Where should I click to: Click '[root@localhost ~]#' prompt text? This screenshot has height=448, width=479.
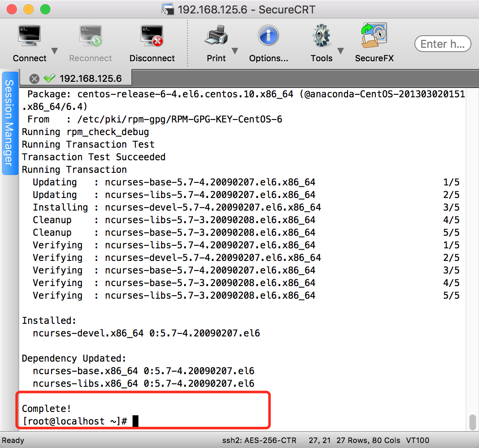(75, 421)
